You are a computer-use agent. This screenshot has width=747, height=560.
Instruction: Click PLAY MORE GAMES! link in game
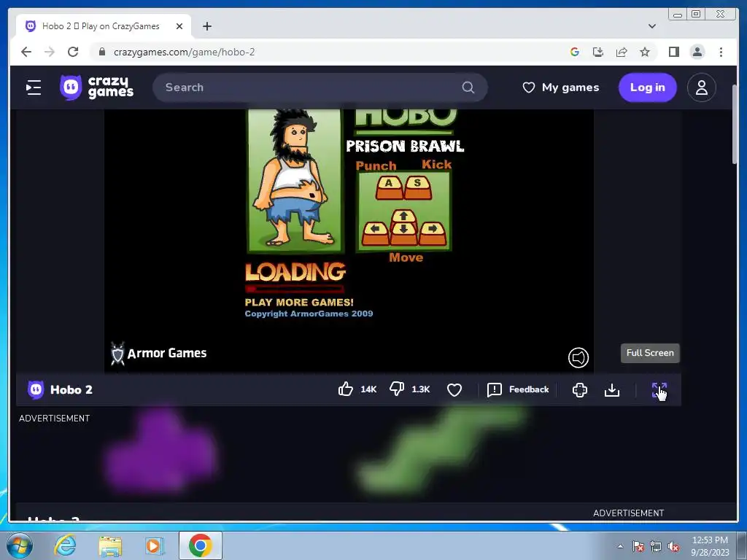(x=299, y=303)
